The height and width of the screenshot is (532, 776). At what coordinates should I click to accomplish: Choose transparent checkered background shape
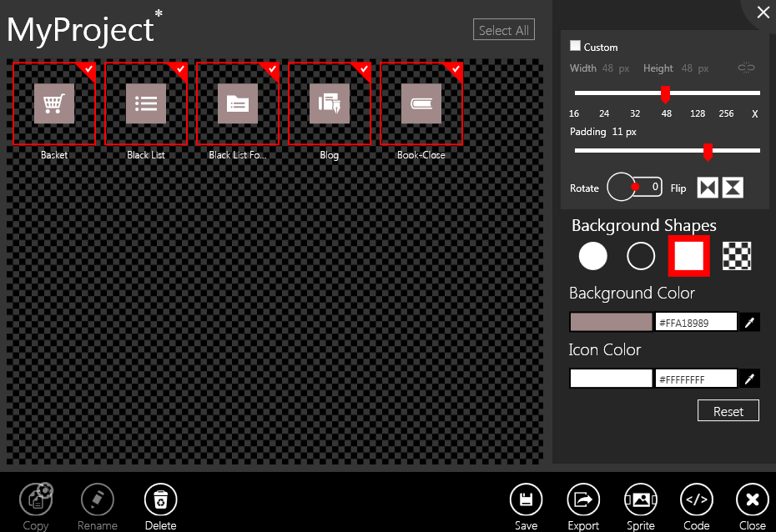click(x=737, y=256)
